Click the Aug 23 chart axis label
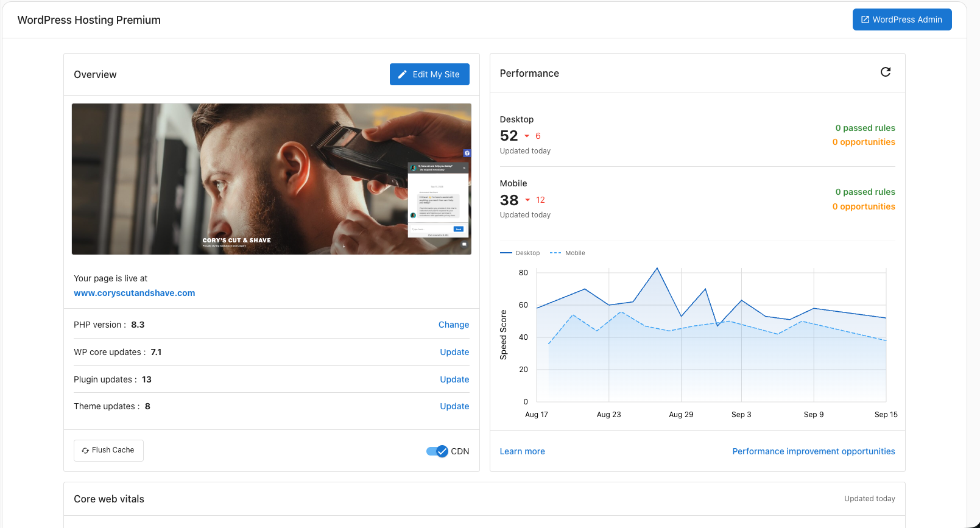 point(609,414)
